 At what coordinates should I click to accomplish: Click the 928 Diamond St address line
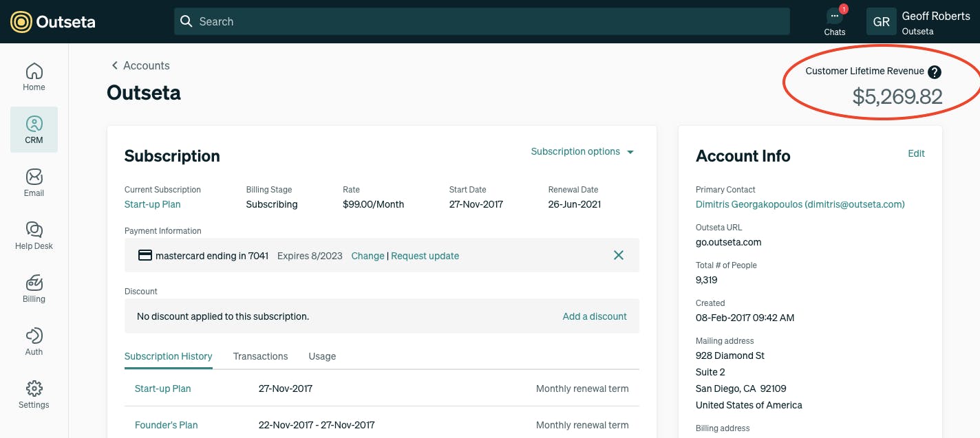[730, 355]
